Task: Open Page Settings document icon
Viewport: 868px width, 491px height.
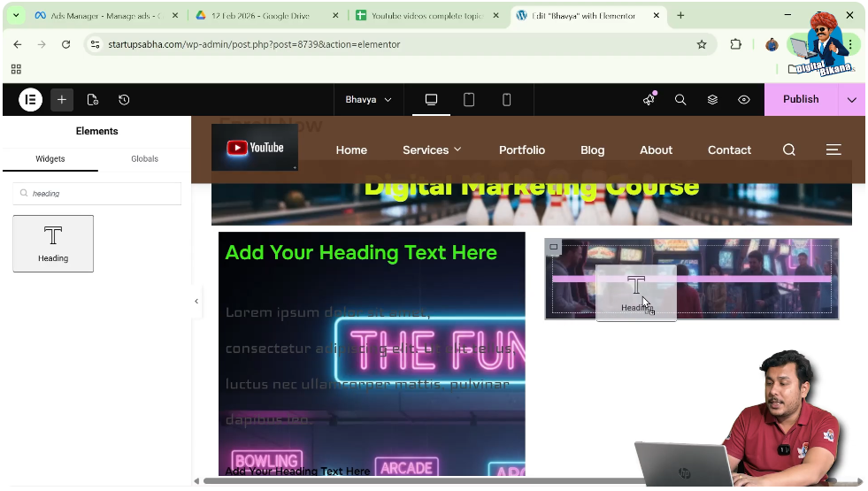Action: tap(93, 100)
